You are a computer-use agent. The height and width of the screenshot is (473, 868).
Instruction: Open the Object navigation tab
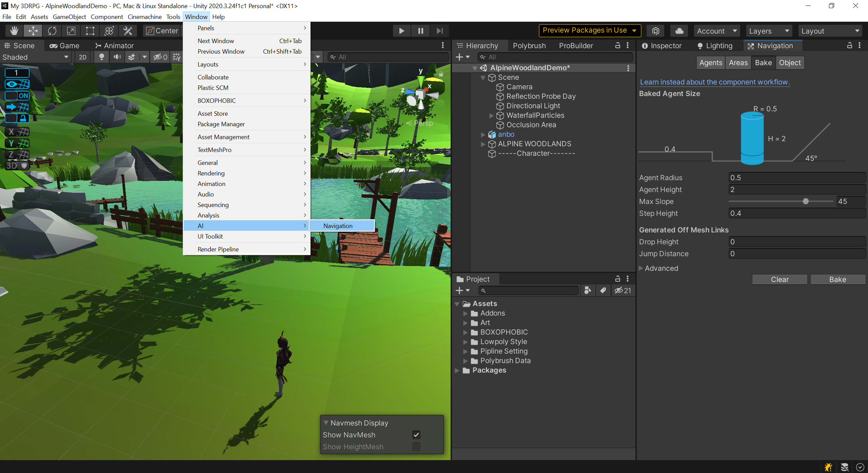(790, 62)
